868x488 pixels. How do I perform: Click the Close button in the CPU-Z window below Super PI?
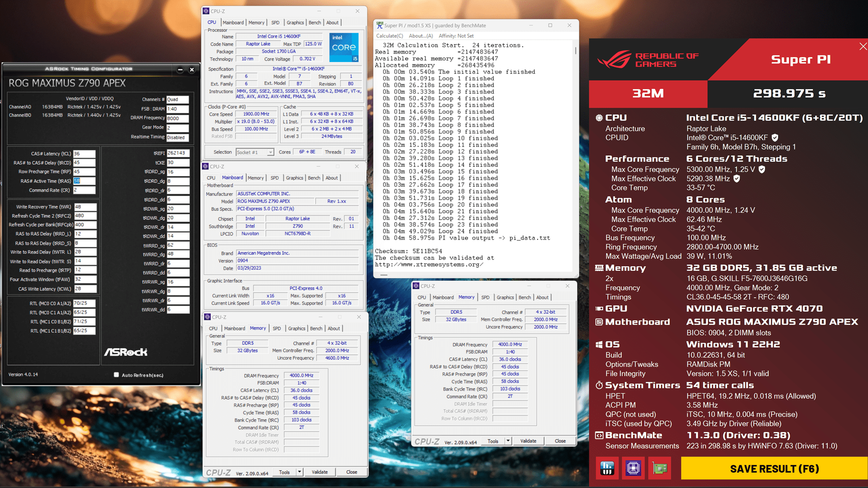(560, 441)
